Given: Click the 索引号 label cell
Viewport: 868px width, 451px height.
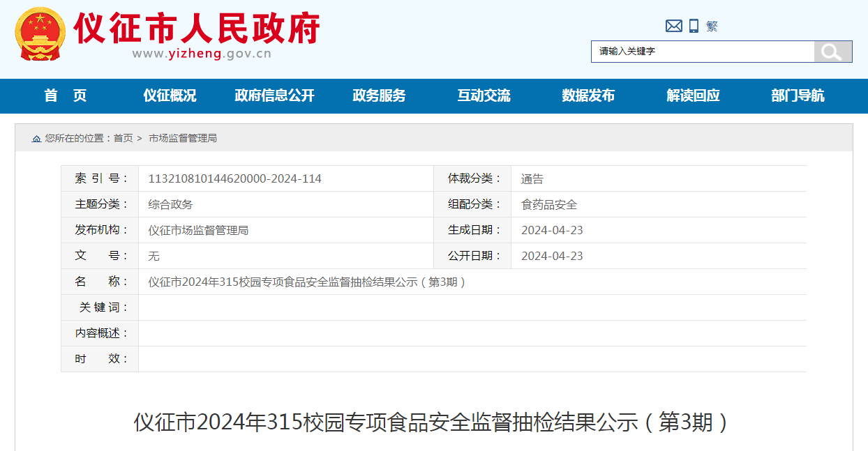Looking at the screenshot, I should pyautogui.click(x=100, y=178).
